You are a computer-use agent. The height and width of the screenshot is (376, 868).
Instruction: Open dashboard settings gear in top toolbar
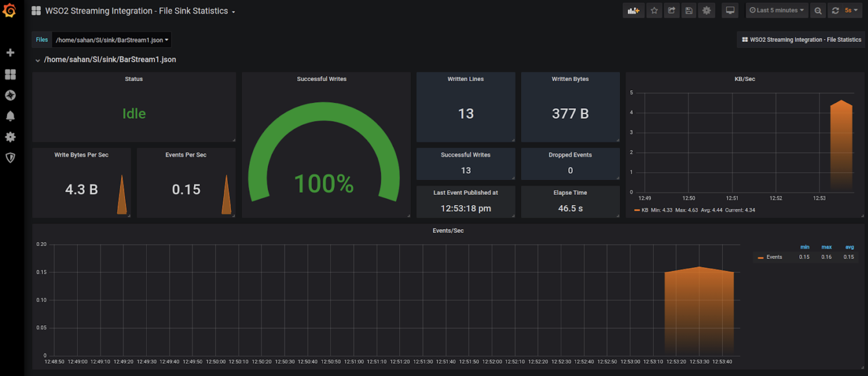tap(706, 10)
